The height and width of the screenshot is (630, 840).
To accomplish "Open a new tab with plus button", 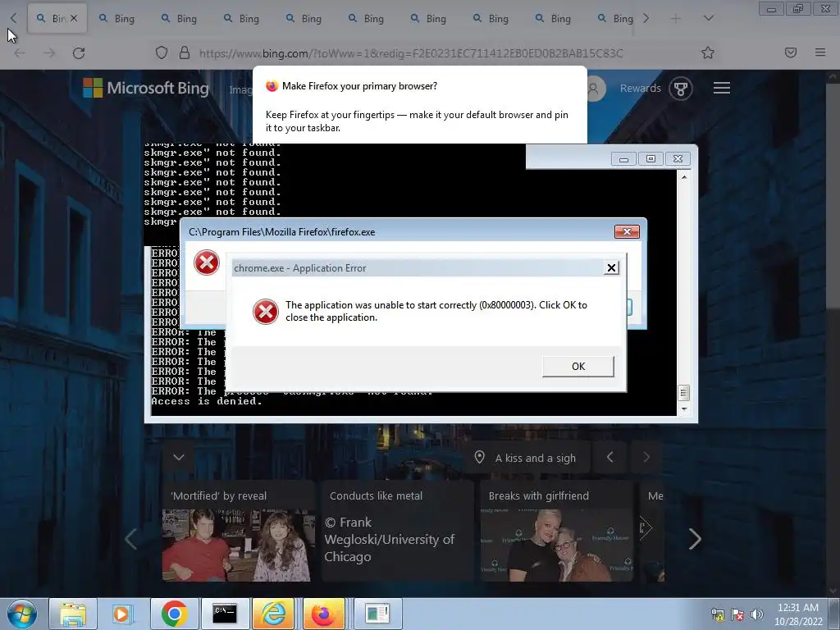I will 676,19.
